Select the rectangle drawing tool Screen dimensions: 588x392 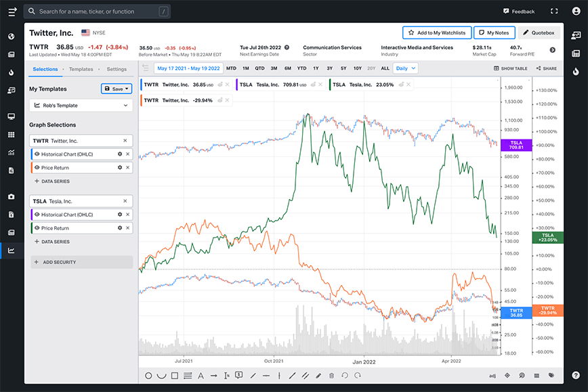(x=174, y=375)
